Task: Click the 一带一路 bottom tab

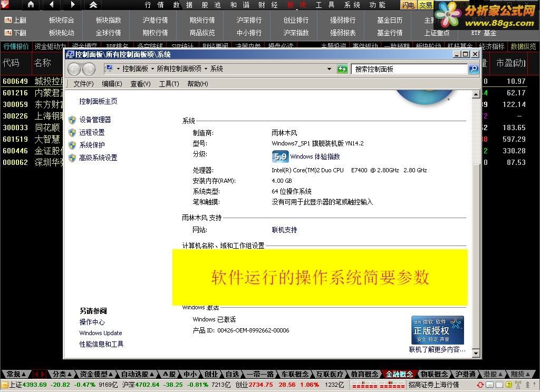Action: pos(261,374)
